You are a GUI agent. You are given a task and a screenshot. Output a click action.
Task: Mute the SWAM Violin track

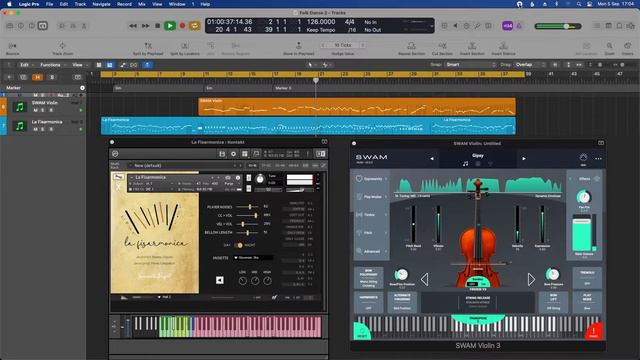tap(36, 110)
